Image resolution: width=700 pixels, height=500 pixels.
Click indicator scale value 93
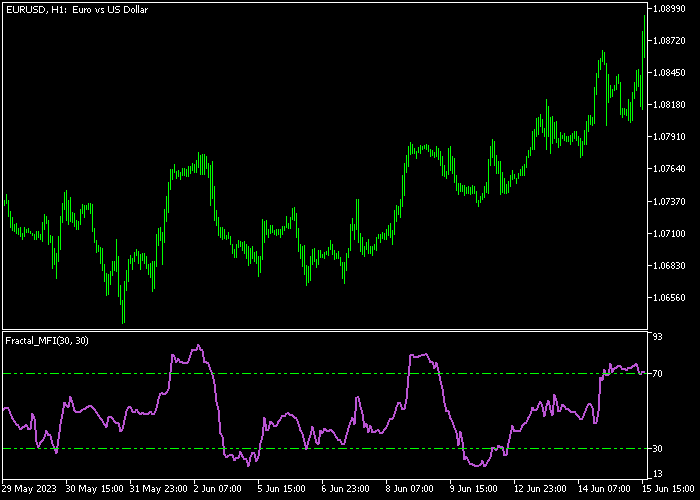point(658,337)
